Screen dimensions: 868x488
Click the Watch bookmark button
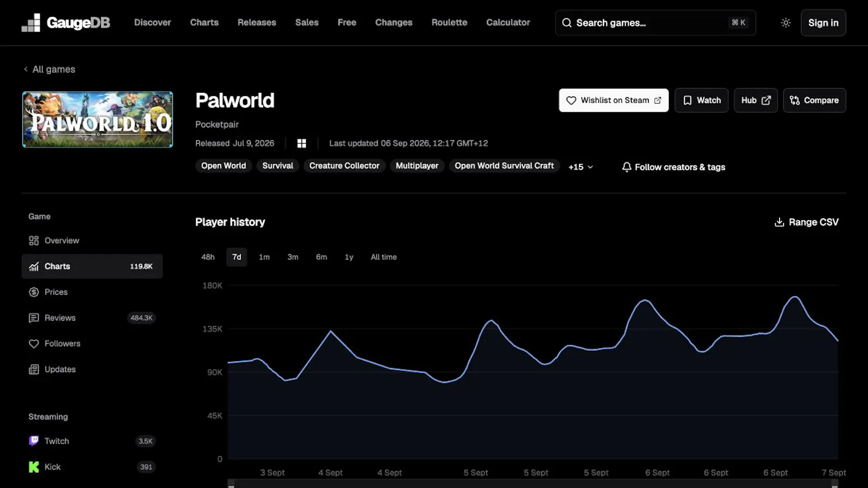point(701,100)
